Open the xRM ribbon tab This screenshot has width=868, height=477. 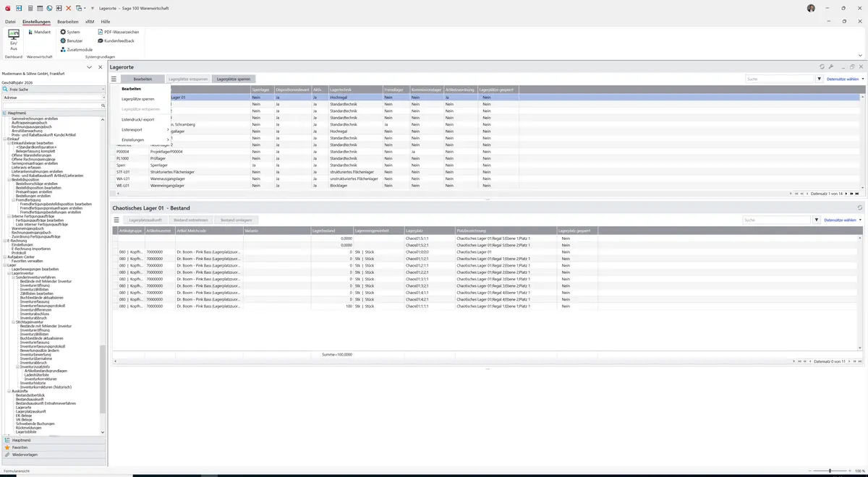click(x=90, y=22)
